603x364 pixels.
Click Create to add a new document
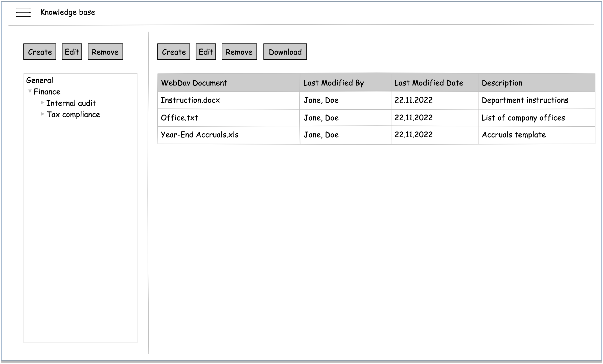[x=173, y=51]
